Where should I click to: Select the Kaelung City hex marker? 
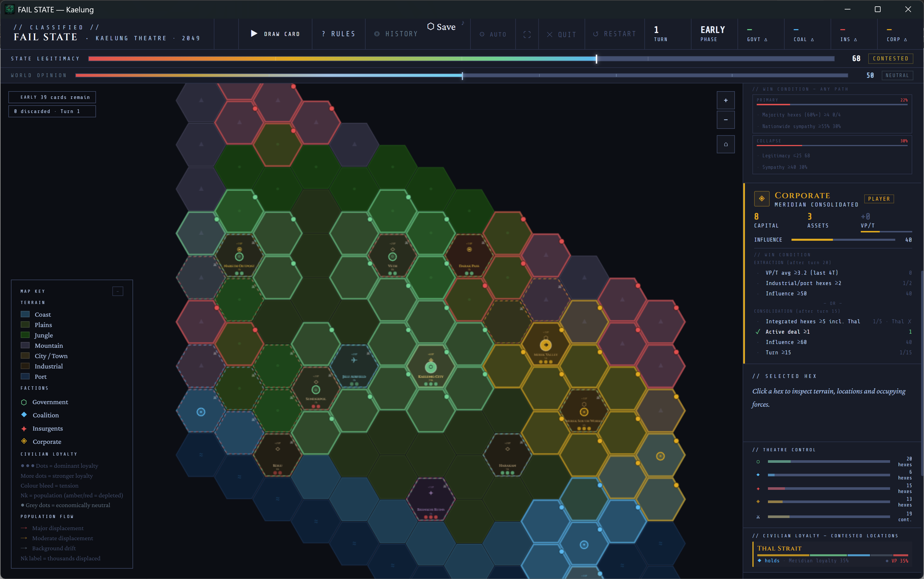(431, 367)
